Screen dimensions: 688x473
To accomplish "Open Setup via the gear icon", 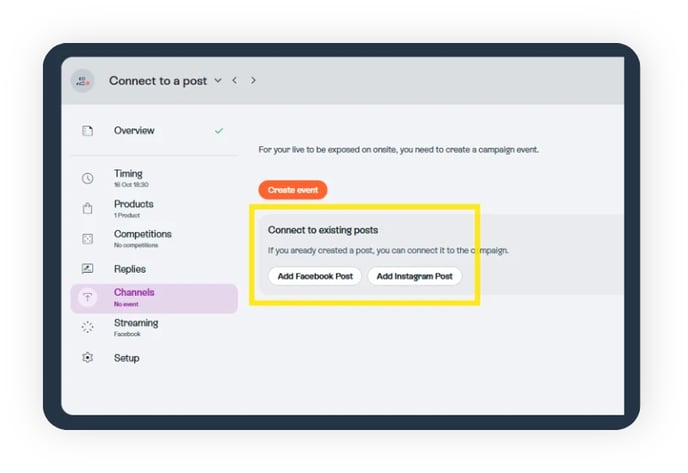I will pos(88,358).
